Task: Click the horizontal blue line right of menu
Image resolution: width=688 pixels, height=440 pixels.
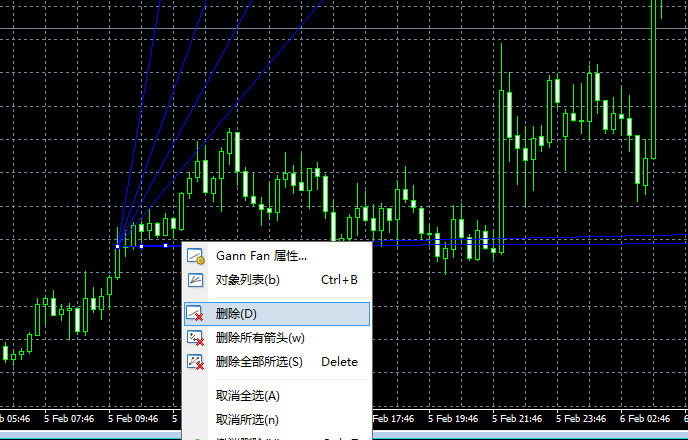Action: pyautogui.click(x=500, y=240)
